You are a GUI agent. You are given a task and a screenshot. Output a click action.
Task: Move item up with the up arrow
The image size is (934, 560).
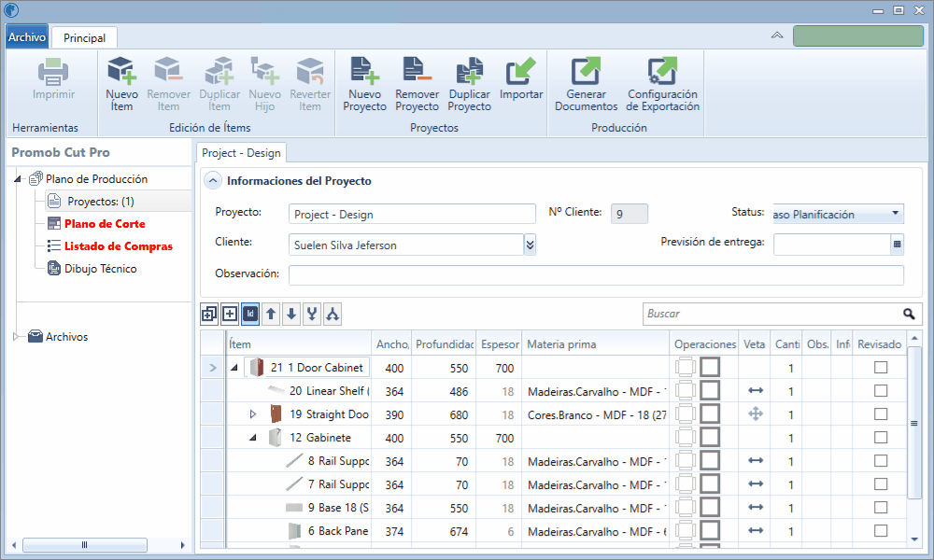click(x=271, y=314)
